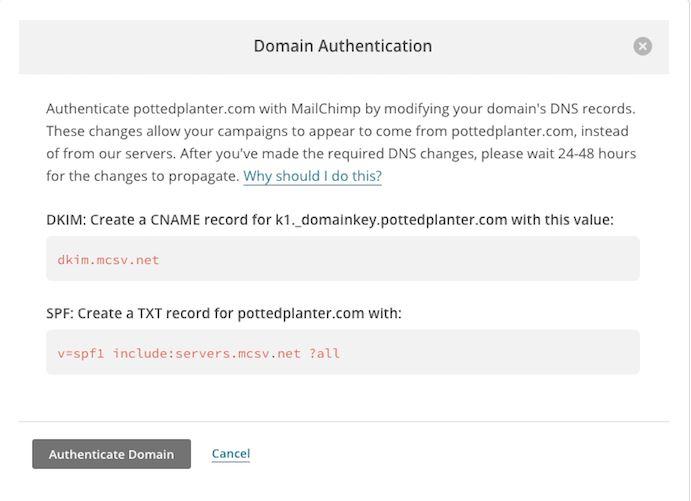The image size is (691, 501).
Task: Click 'k1._domainkey.pottedplanter.com' in DKIM instructions
Action: (x=391, y=219)
